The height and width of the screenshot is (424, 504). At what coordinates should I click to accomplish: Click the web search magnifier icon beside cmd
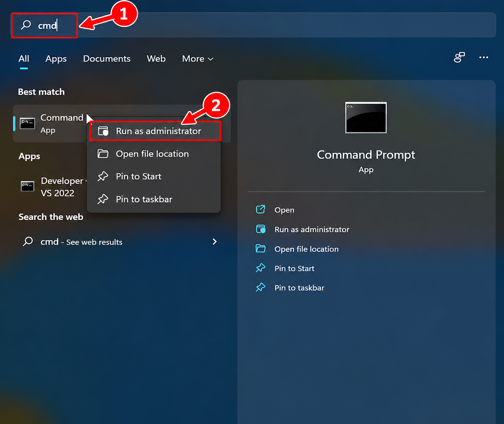28,242
